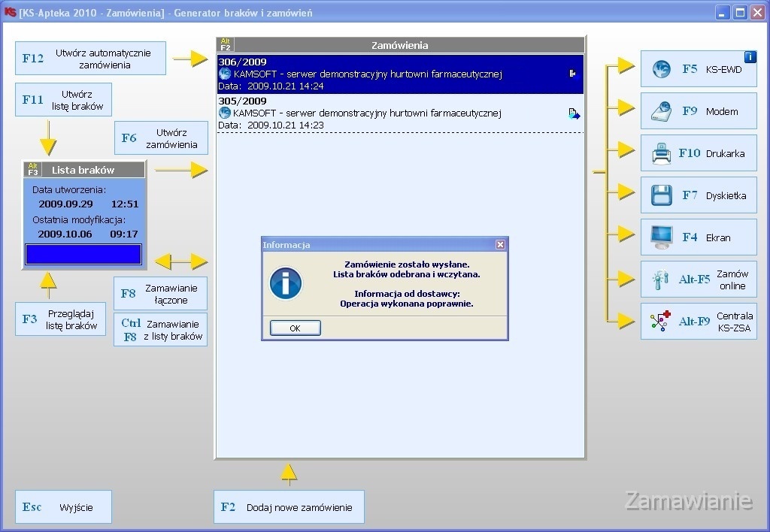The height and width of the screenshot is (532, 770).
Task: Click Utwórz automatycznie zamówienia button
Action: point(90,59)
